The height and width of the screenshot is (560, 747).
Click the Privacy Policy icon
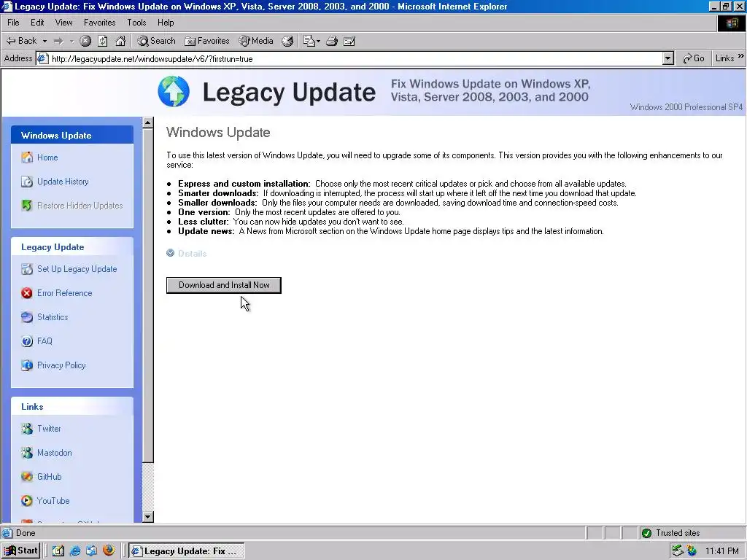tap(27, 365)
